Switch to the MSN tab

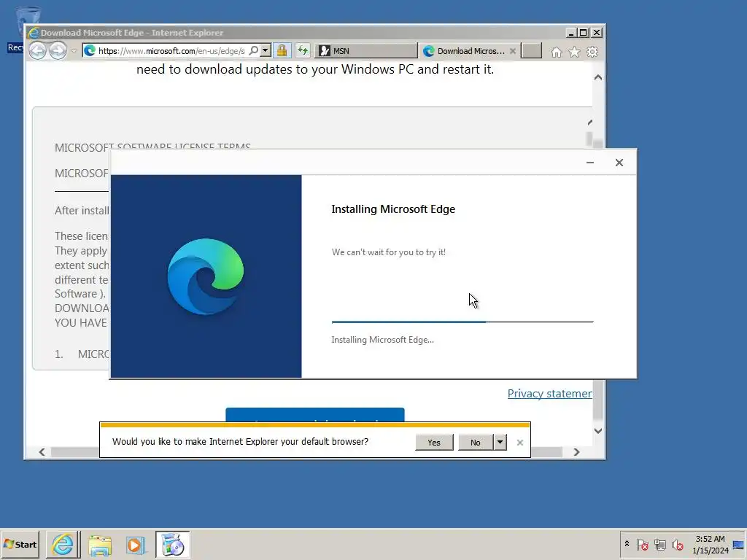366,51
